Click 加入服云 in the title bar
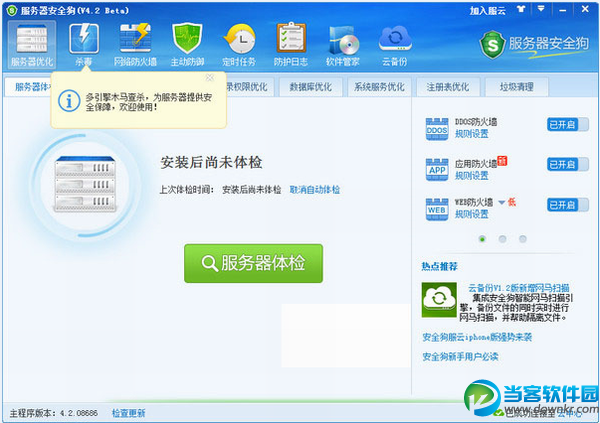The width and height of the screenshot is (600, 423). (488, 10)
